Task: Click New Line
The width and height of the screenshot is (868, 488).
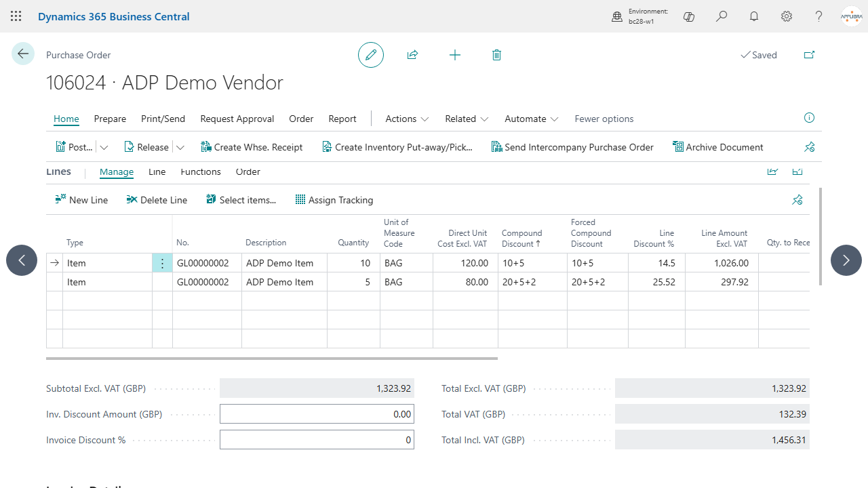Action: [81, 200]
